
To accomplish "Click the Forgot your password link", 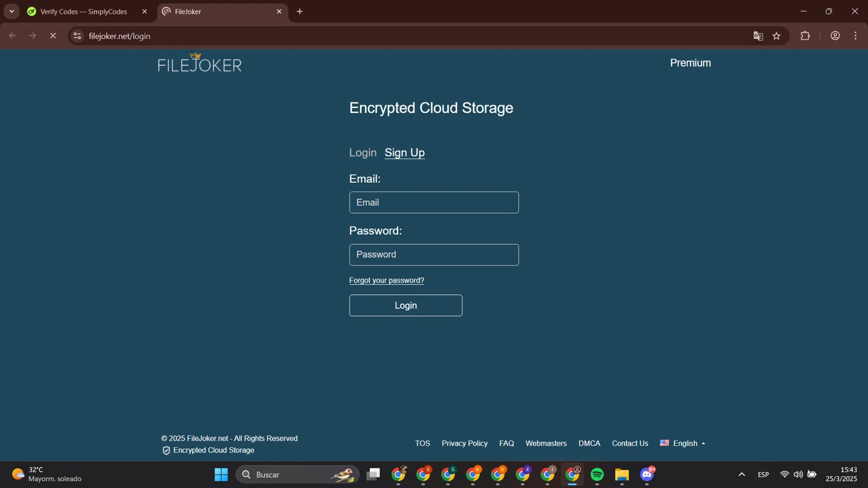I will point(387,280).
